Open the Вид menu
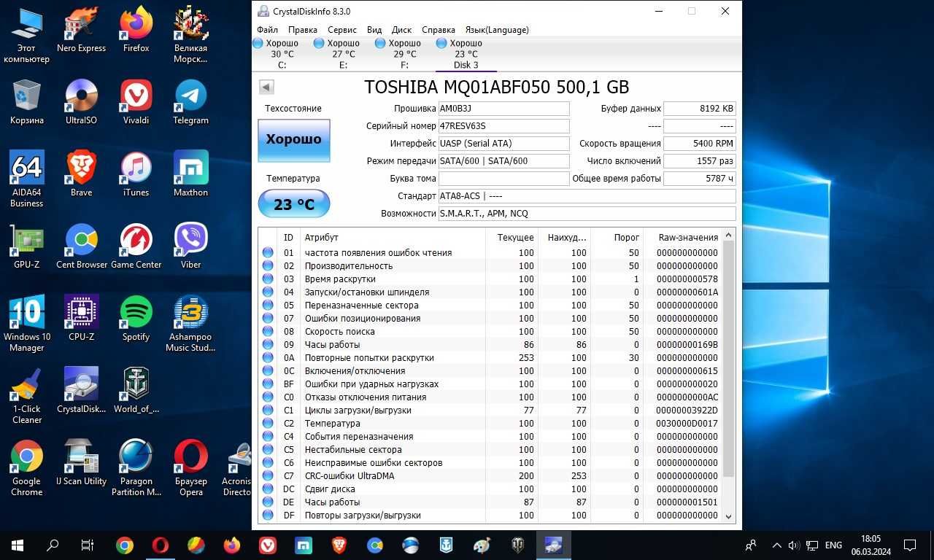934x560 pixels. click(x=374, y=30)
